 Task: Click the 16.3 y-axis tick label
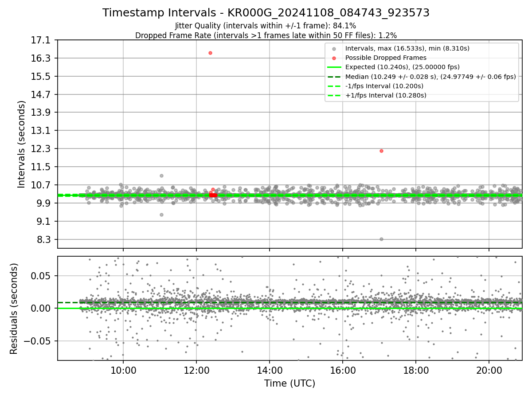pyautogui.click(x=42, y=59)
